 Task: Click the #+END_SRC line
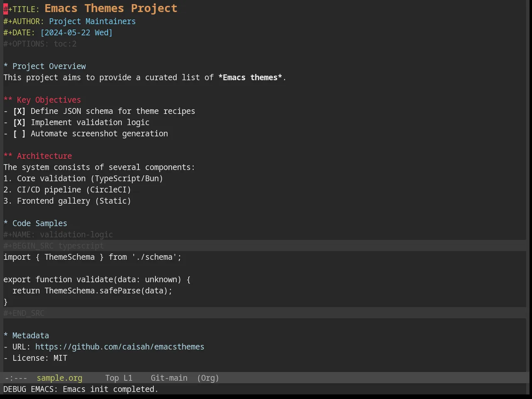24,313
